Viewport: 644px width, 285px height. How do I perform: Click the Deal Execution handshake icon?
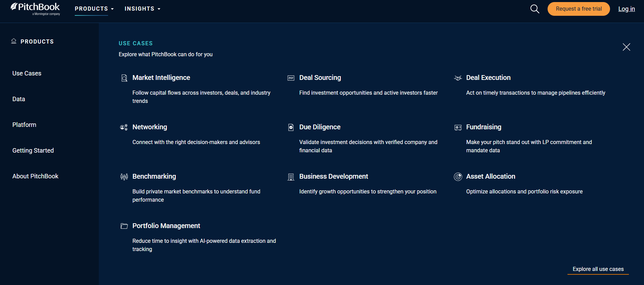(458, 78)
